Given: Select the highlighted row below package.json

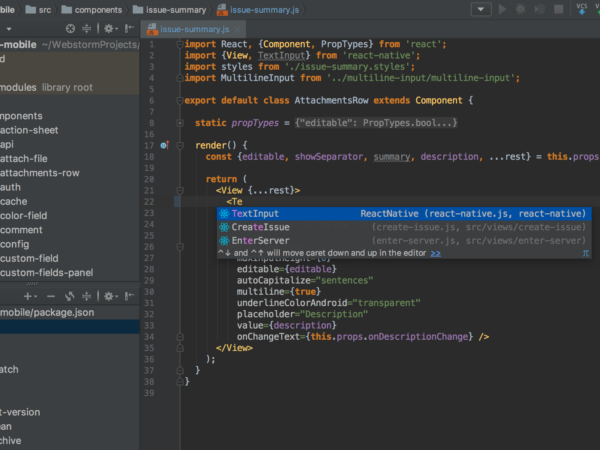Looking at the screenshot, I should point(70,327).
